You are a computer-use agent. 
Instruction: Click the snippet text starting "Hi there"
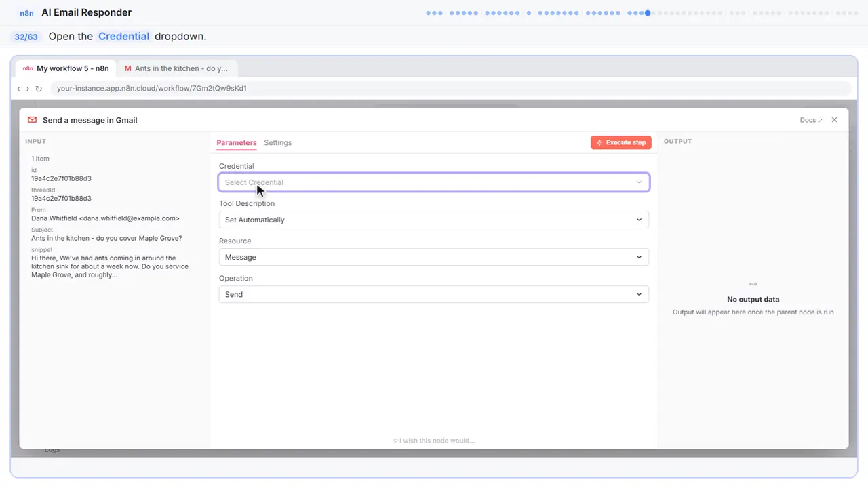click(110, 266)
